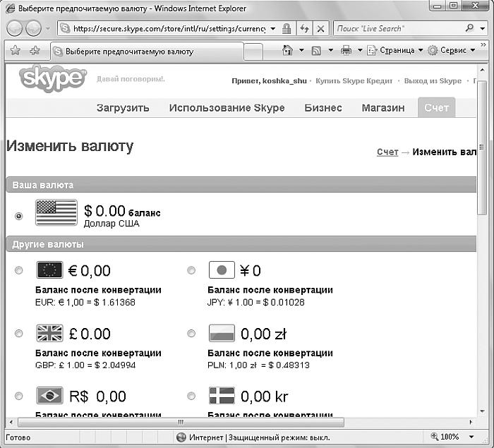
Task: Click the browser Back arrow button
Action: [16, 28]
